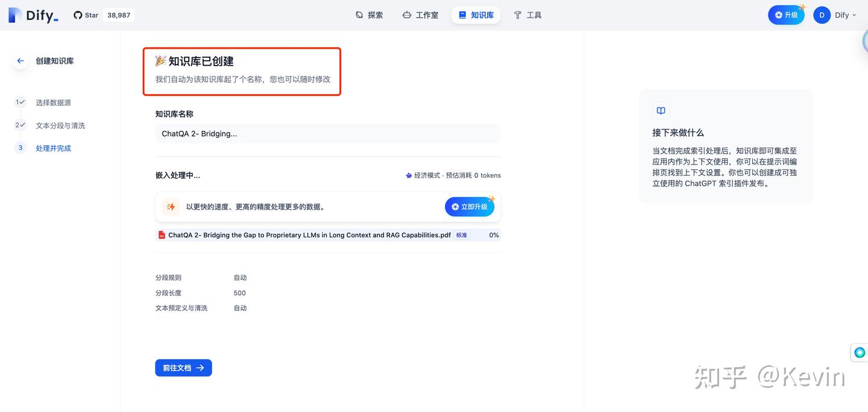Image resolution: width=868 pixels, height=412 pixels.
Task: Click the 标准 tag on the file row
Action: pyautogui.click(x=462, y=236)
